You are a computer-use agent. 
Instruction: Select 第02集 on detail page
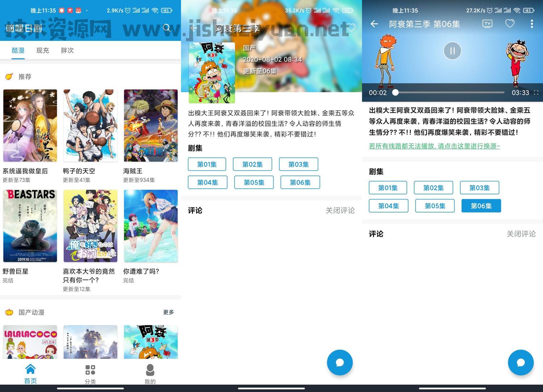252,164
